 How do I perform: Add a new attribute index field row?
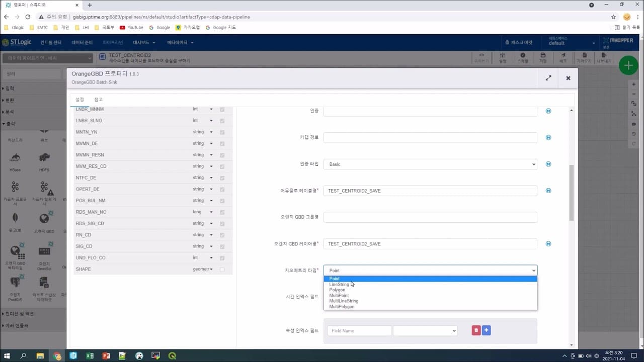click(486, 330)
